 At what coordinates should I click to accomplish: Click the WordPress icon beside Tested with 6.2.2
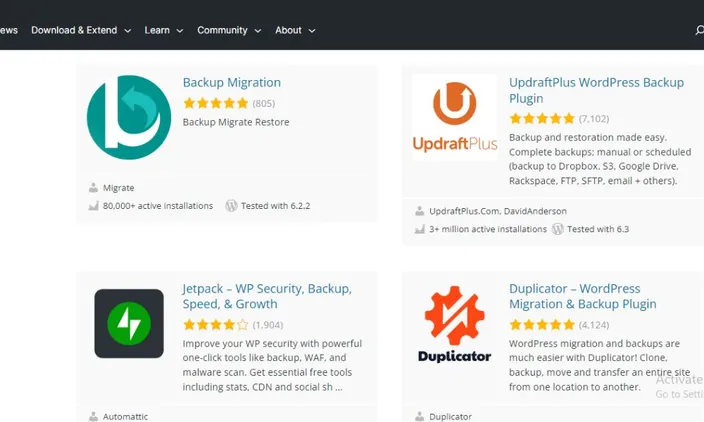(x=231, y=206)
